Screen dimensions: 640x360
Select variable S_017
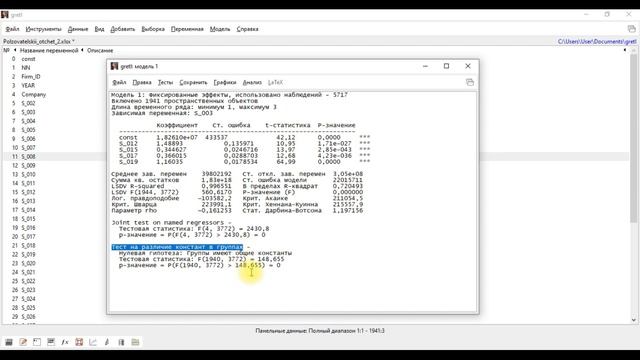28,237
